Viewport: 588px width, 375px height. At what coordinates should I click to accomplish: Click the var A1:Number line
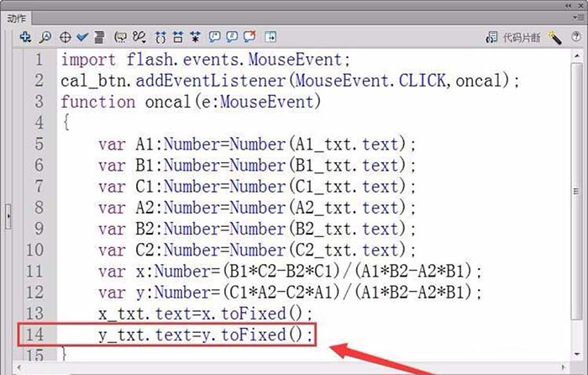[x=257, y=144]
